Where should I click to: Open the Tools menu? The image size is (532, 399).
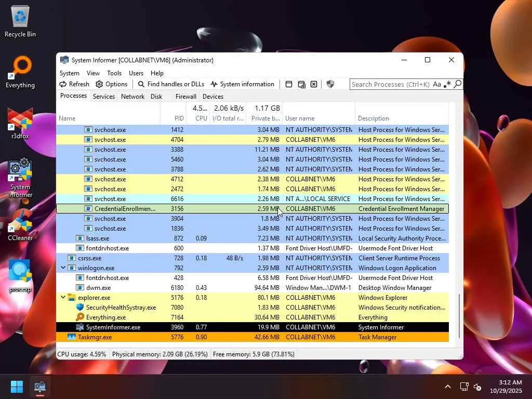(x=114, y=73)
